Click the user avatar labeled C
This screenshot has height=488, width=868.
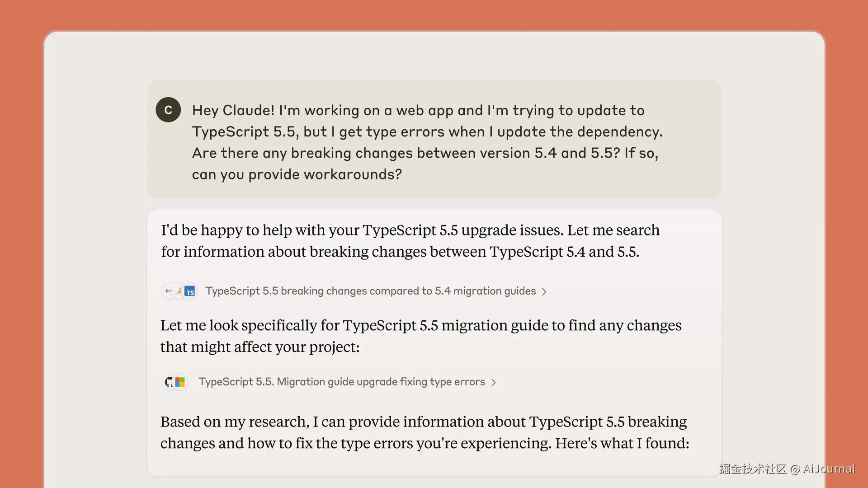point(168,110)
